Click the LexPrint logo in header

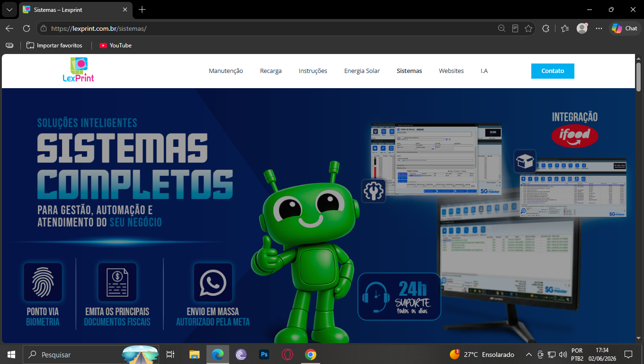[79, 70]
